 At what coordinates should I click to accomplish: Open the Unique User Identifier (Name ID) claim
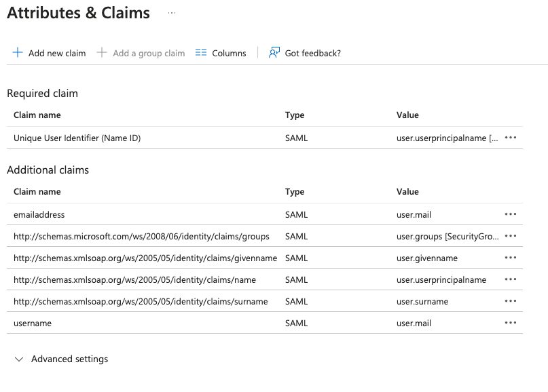click(x=77, y=138)
